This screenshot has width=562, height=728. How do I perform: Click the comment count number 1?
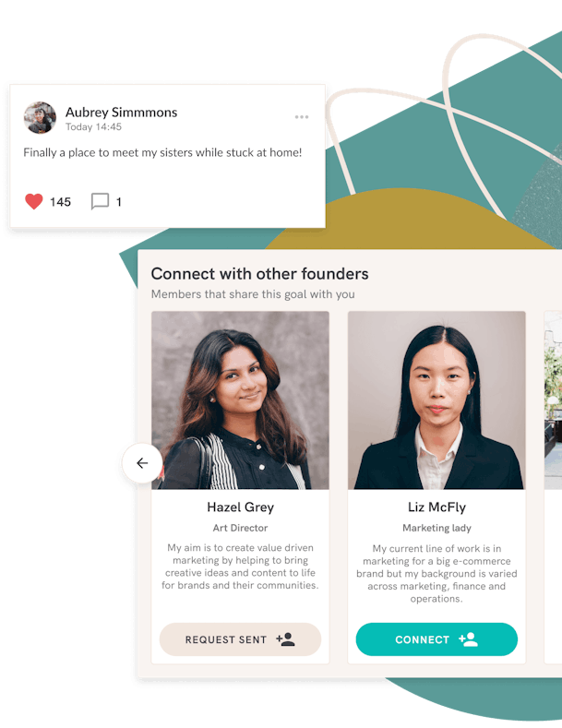coord(118,202)
